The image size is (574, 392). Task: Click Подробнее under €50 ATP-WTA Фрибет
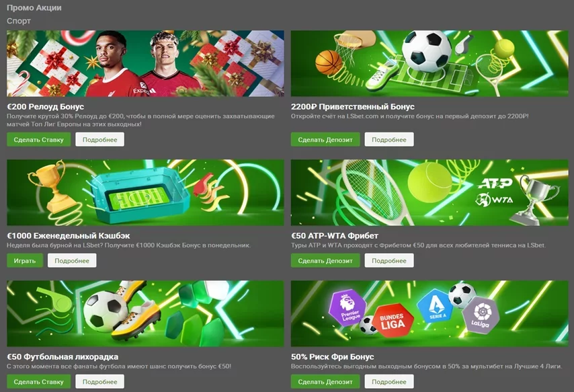[x=389, y=260]
